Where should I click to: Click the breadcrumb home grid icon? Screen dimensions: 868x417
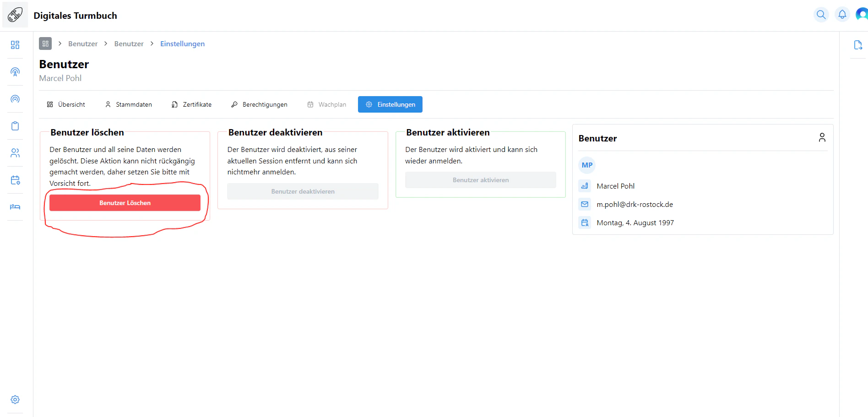coord(45,43)
